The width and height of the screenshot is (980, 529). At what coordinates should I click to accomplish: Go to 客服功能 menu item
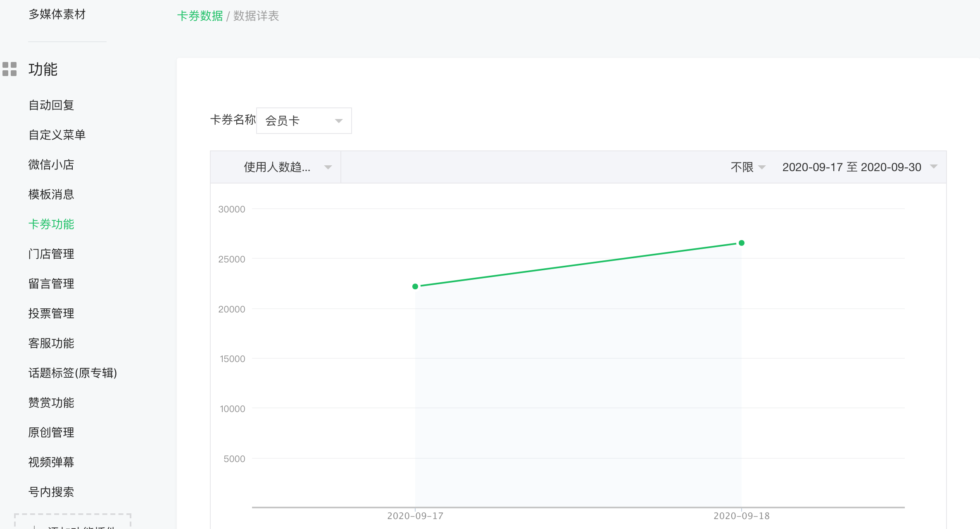click(x=51, y=343)
